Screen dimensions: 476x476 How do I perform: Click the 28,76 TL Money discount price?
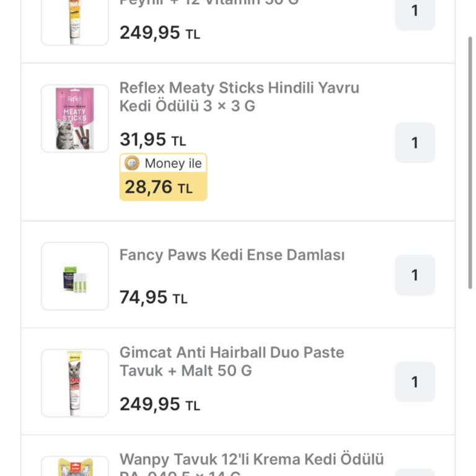[x=159, y=188]
